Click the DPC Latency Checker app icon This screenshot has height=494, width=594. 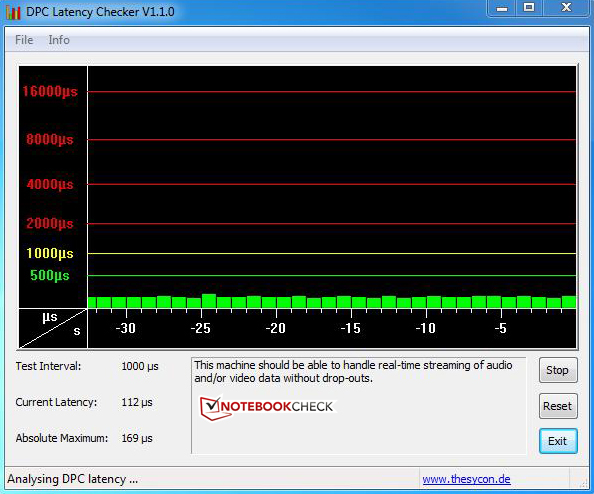click(x=13, y=12)
